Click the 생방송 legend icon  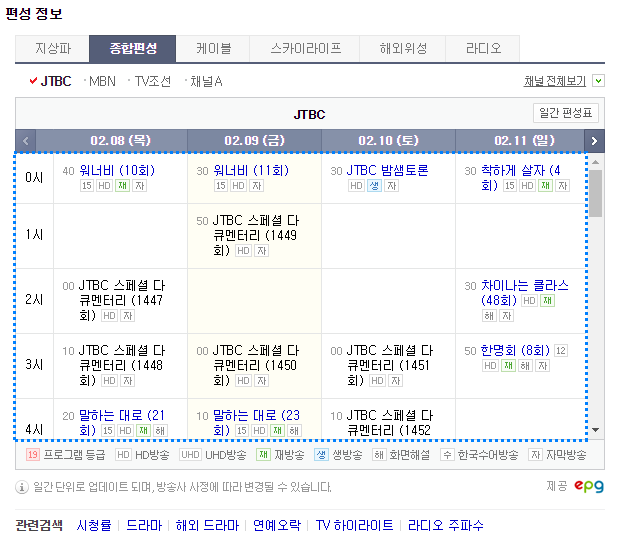[x=321, y=455]
